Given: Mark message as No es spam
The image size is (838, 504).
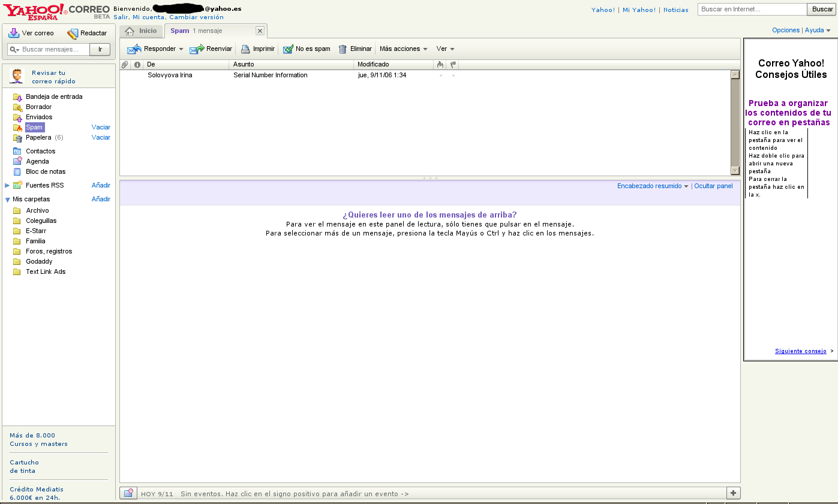Looking at the screenshot, I should pyautogui.click(x=288, y=49).
